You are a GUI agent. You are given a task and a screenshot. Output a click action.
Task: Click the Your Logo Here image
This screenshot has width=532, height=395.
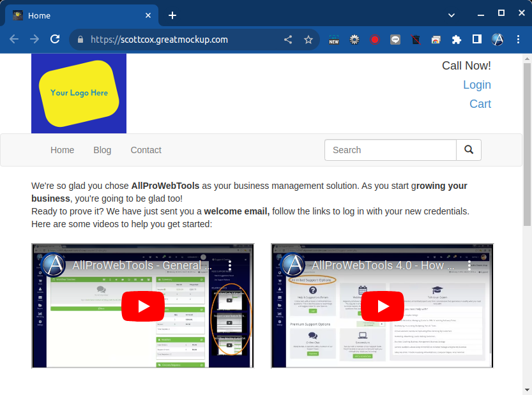(x=79, y=93)
